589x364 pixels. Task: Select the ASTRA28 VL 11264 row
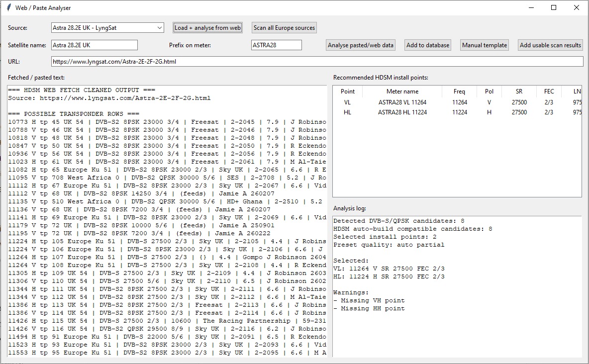457,102
